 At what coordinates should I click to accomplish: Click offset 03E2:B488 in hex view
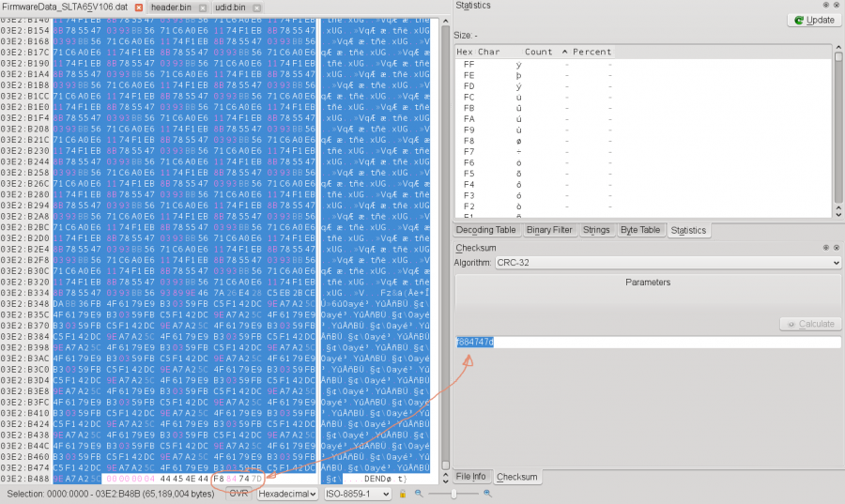pos(24,478)
